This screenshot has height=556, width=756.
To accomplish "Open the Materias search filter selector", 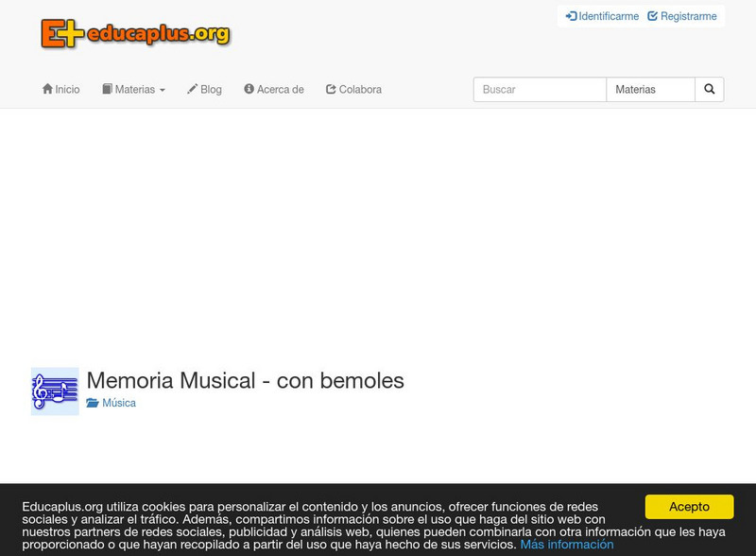I will 651,89.
